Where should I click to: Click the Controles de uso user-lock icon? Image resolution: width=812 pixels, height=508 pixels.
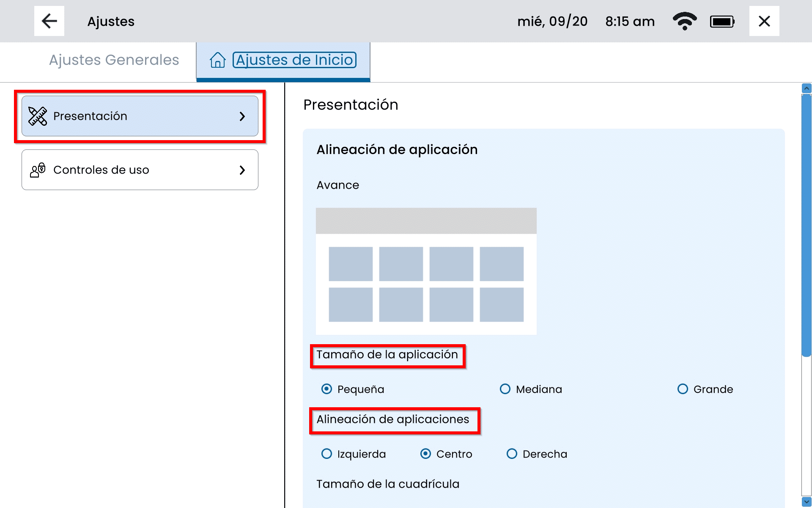[38, 170]
